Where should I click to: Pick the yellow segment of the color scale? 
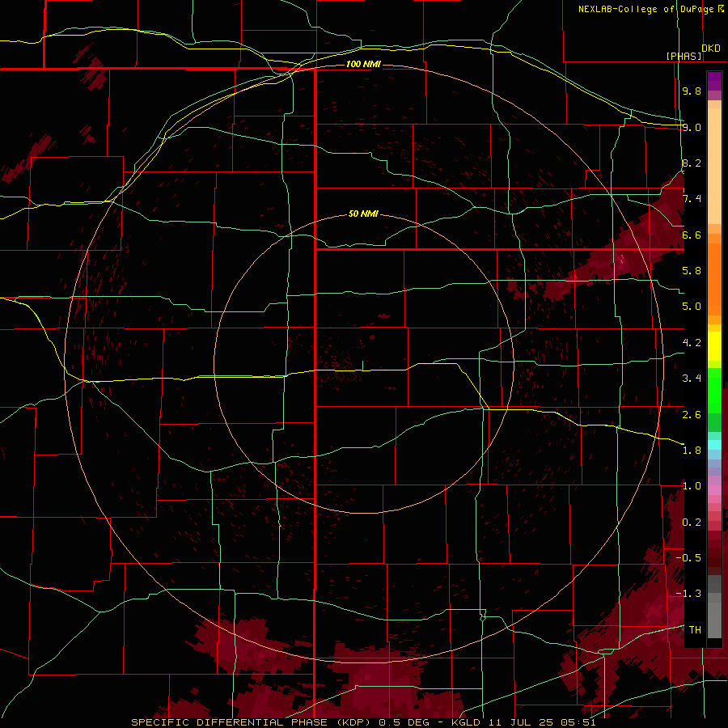(714, 346)
